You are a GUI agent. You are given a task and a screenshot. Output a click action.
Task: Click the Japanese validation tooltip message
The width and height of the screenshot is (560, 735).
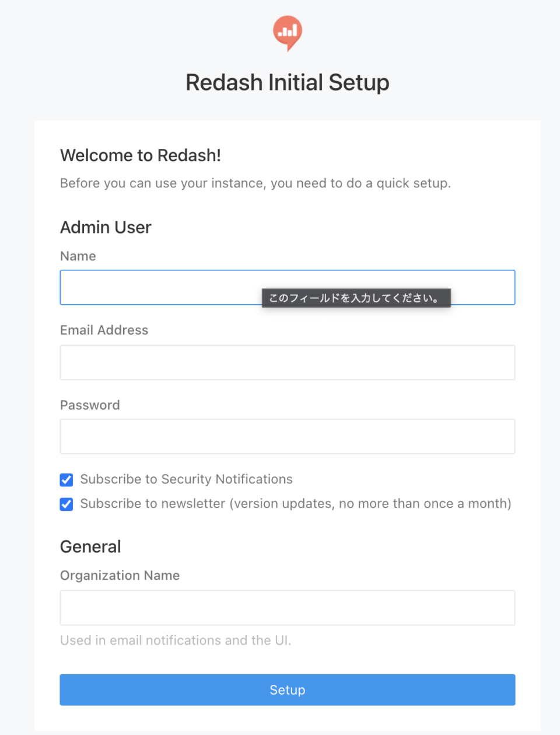coord(356,298)
